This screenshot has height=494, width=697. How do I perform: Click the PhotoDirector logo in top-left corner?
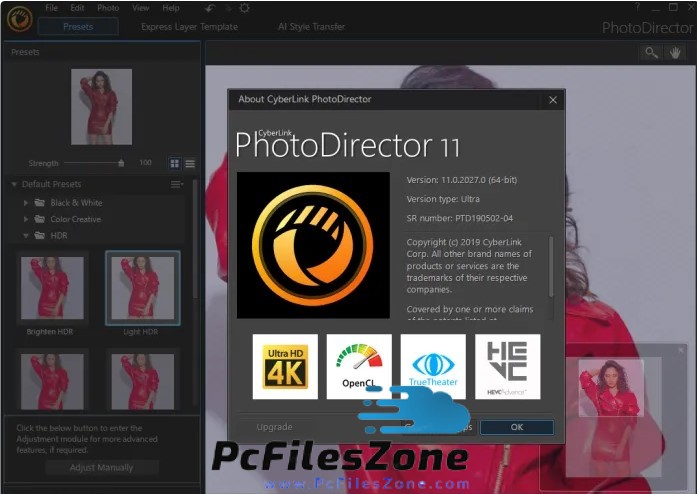pos(19,19)
